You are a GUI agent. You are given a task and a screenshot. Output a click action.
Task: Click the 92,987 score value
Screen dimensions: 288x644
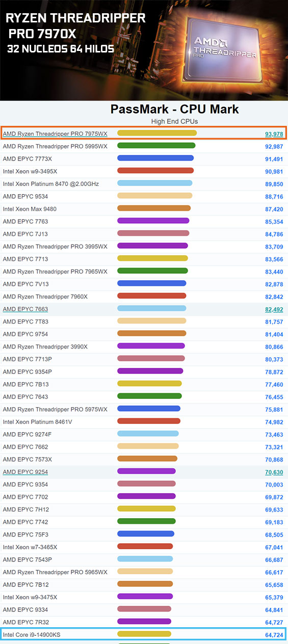(x=274, y=147)
